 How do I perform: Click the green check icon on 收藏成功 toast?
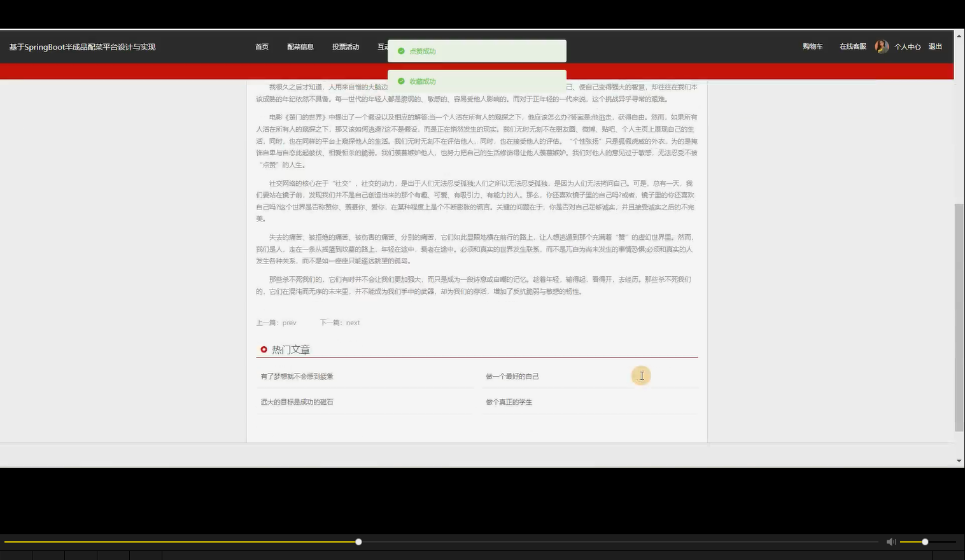pos(401,81)
